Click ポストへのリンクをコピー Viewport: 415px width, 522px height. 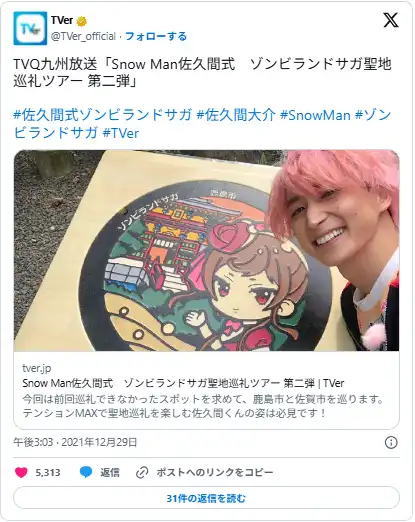[x=215, y=473]
